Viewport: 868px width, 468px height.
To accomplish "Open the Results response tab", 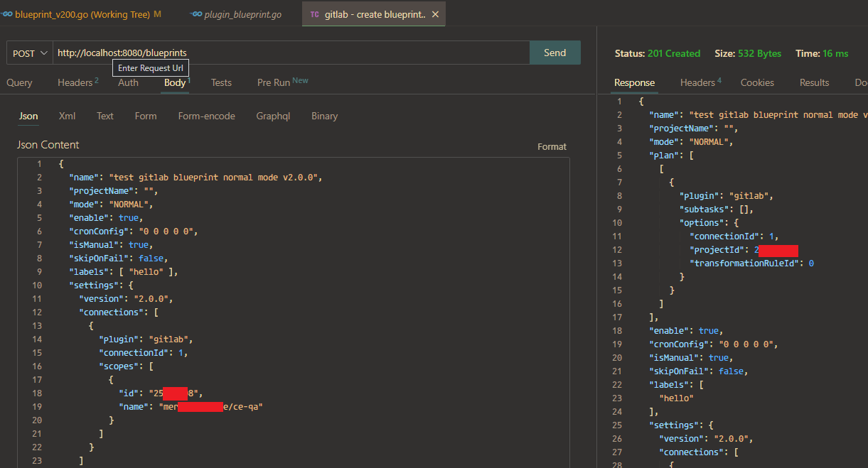I will pos(814,82).
